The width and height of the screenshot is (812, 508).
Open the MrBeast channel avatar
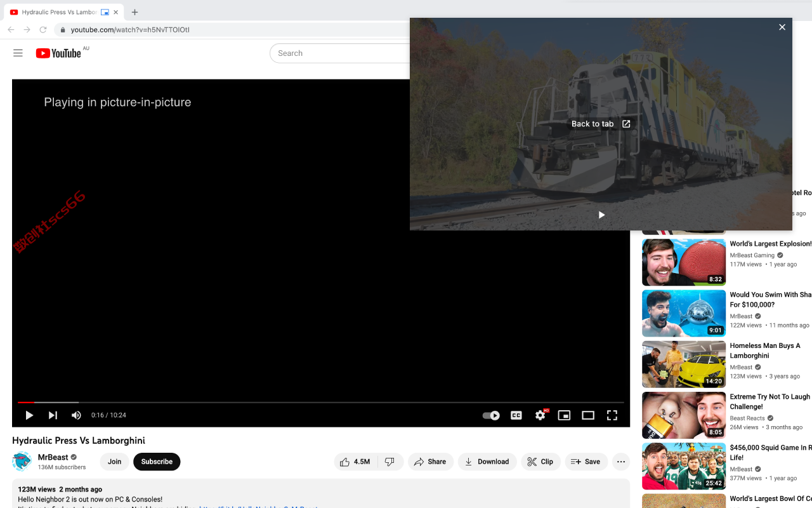click(x=22, y=462)
